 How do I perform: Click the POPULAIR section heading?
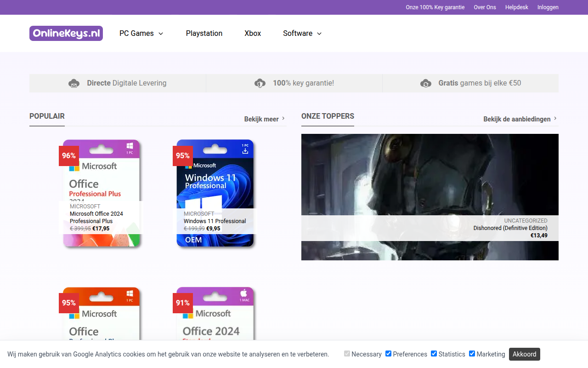coord(47,116)
